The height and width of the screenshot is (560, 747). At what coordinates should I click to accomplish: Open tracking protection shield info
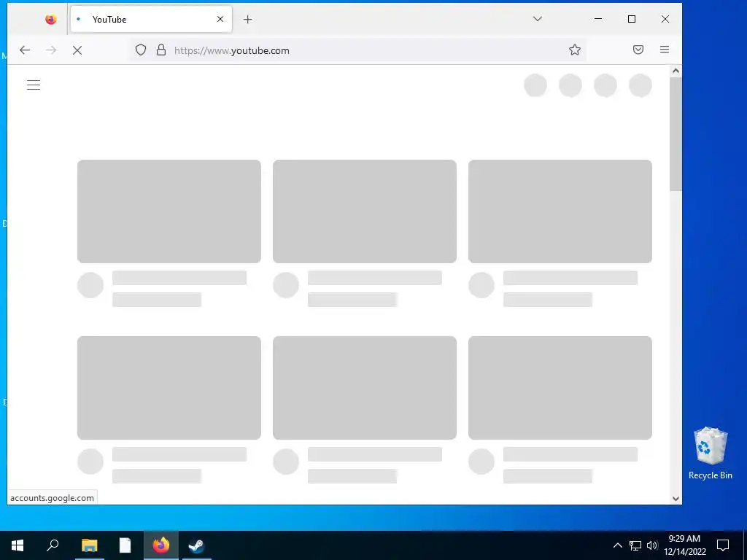coord(141,50)
